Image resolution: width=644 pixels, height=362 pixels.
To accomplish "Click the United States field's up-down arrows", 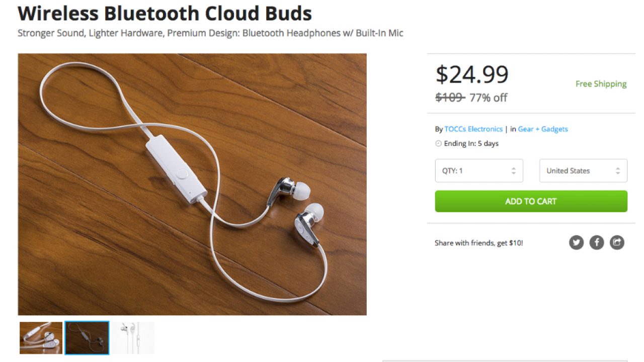I will (617, 171).
